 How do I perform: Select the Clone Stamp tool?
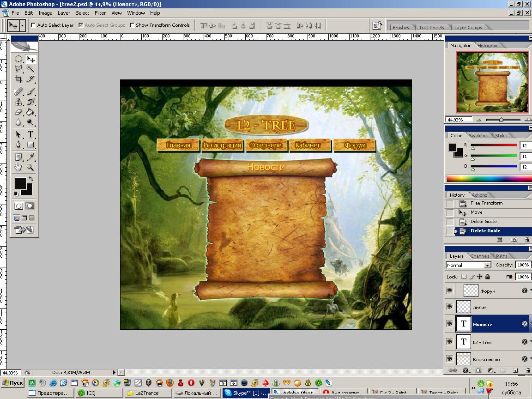[18, 102]
